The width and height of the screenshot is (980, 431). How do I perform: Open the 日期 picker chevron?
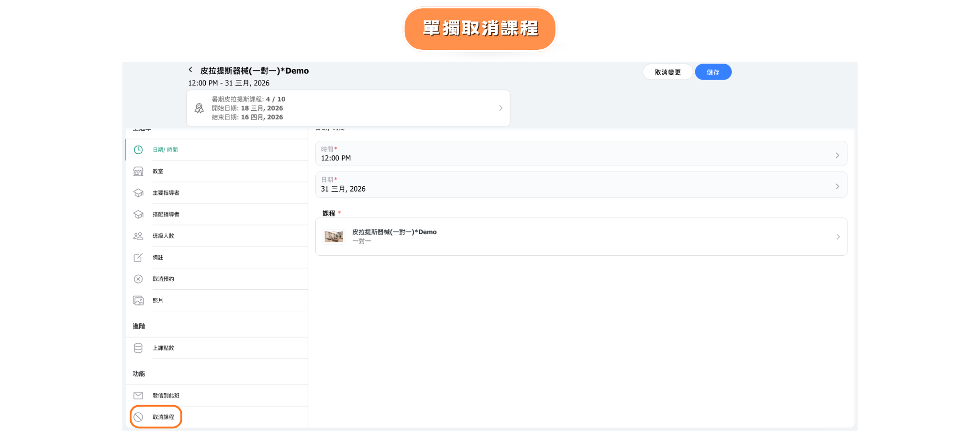coord(837,186)
